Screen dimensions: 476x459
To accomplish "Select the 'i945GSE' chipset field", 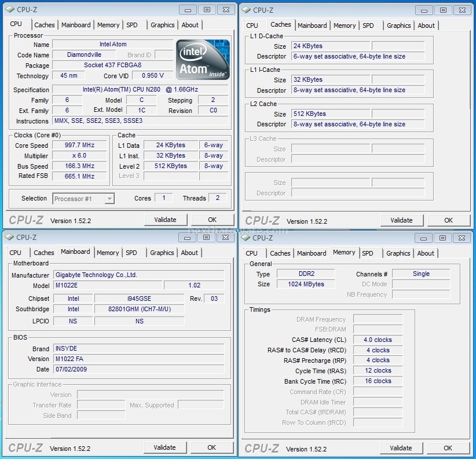I will [x=140, y=298].
